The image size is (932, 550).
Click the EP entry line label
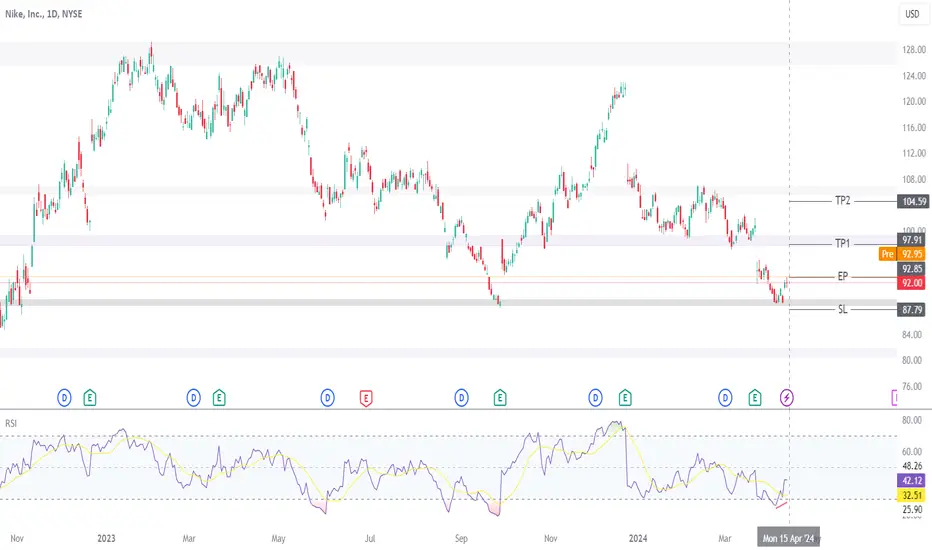point(843,276)
